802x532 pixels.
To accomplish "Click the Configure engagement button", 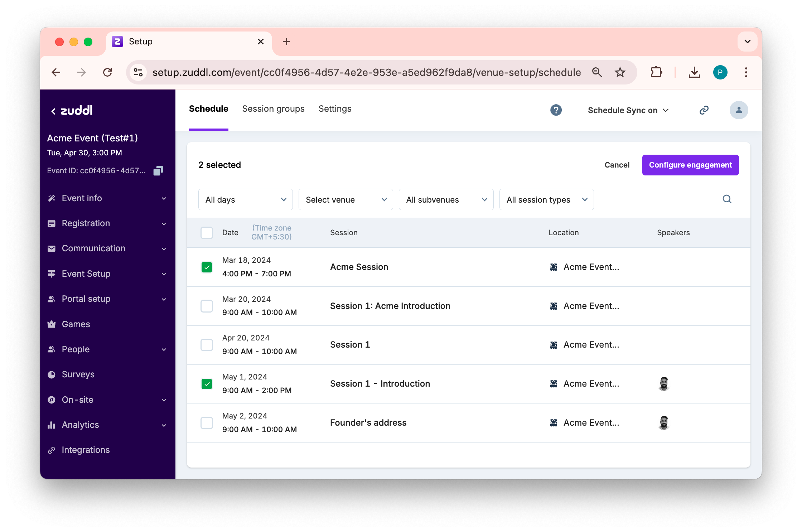I will pos(690,165).
